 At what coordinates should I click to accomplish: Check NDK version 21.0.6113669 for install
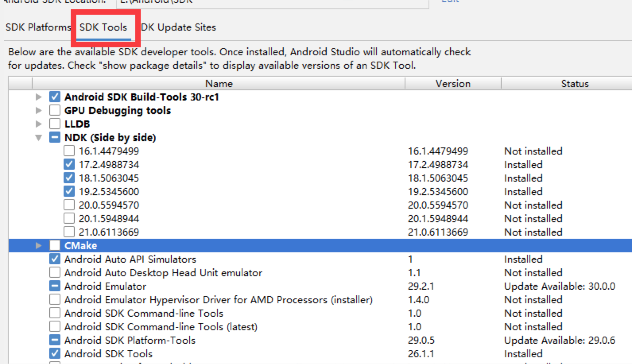tap(69, 232)
